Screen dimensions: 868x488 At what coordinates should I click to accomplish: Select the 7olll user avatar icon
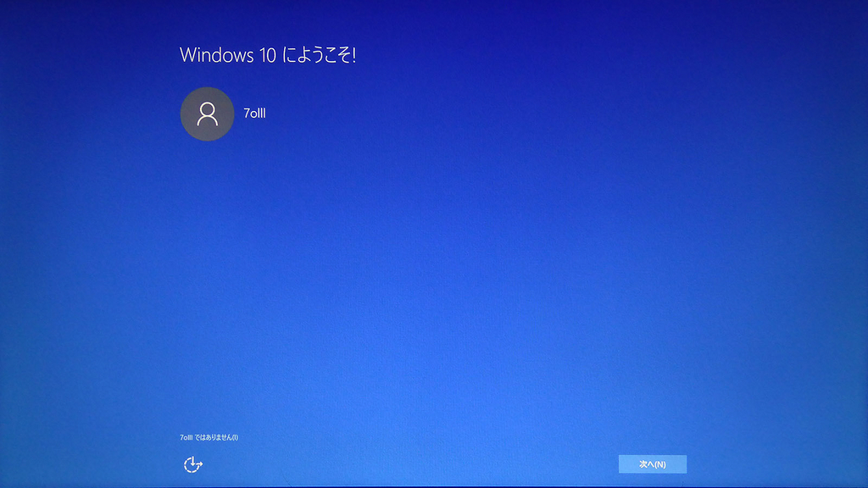tap(207, 114)
